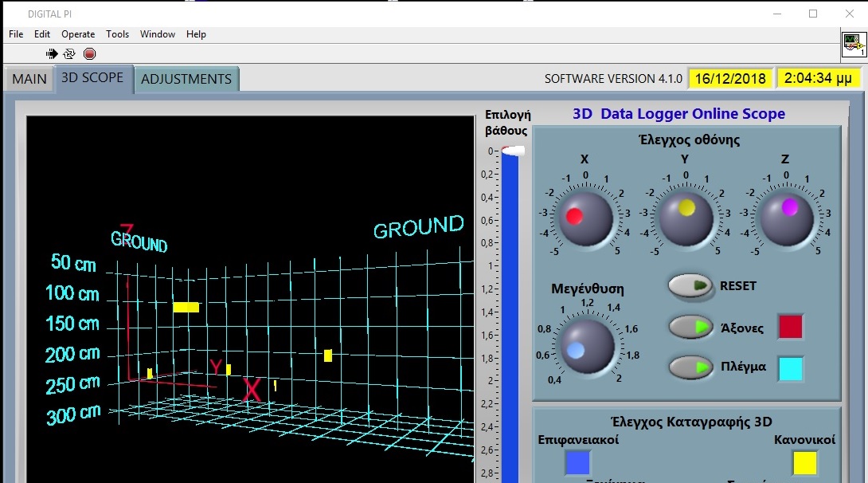Viewport: 868px width, 483px height.
Task: Open the Operate menu
Action: pos(78,34)
